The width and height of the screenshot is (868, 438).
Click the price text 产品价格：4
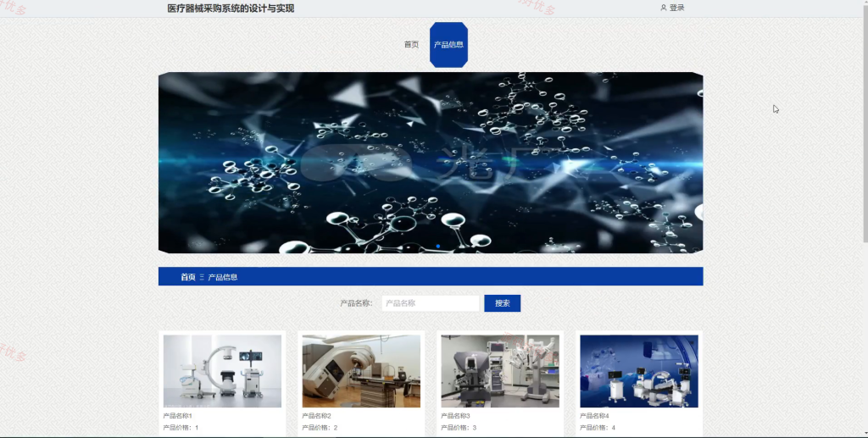click(x=598, y=428)
